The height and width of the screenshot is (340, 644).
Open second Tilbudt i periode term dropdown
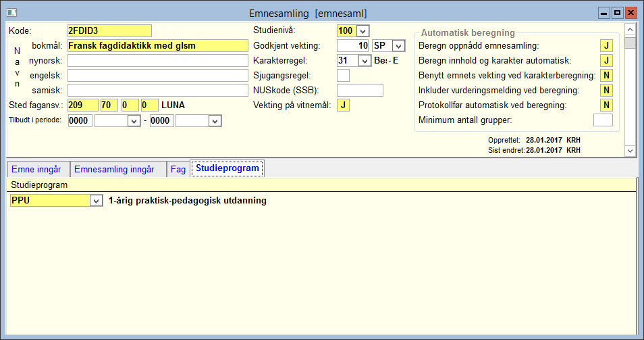click(215, 121)
